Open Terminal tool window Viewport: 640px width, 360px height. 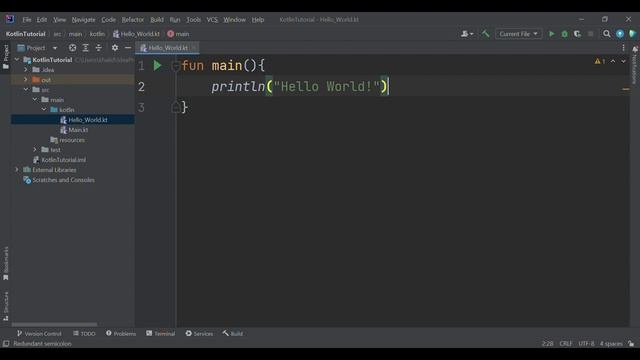coord(160,333)
